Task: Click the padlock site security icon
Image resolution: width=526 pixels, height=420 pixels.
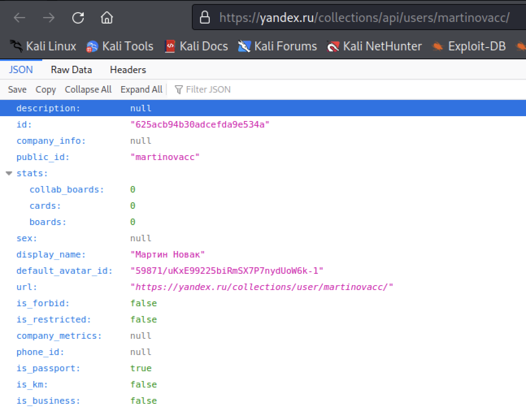Action: 205,17
